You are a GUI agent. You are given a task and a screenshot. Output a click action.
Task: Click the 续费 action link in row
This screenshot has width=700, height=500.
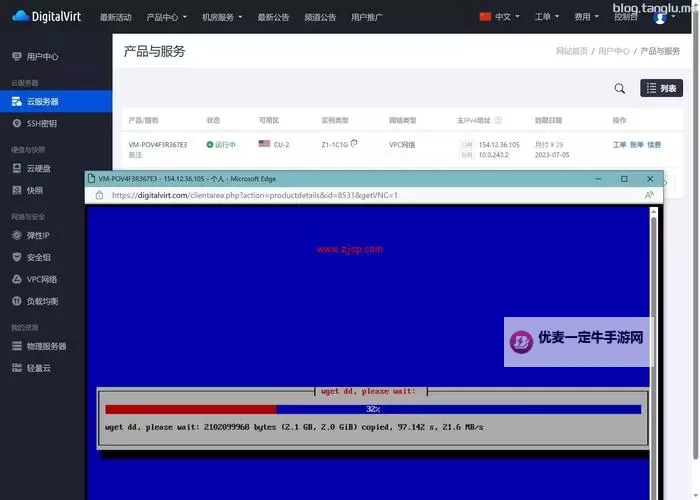654,145
